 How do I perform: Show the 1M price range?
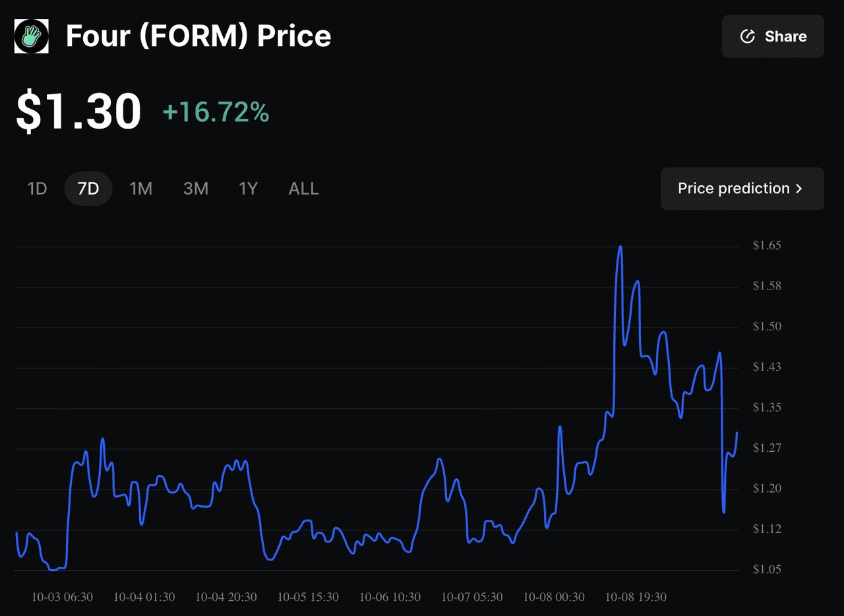coord(141,189)
